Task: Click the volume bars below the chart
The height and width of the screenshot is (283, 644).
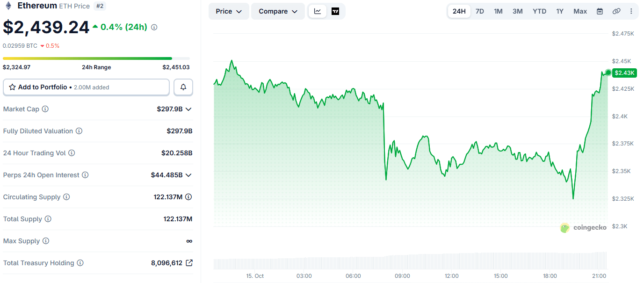Action: tap(411, 261)
